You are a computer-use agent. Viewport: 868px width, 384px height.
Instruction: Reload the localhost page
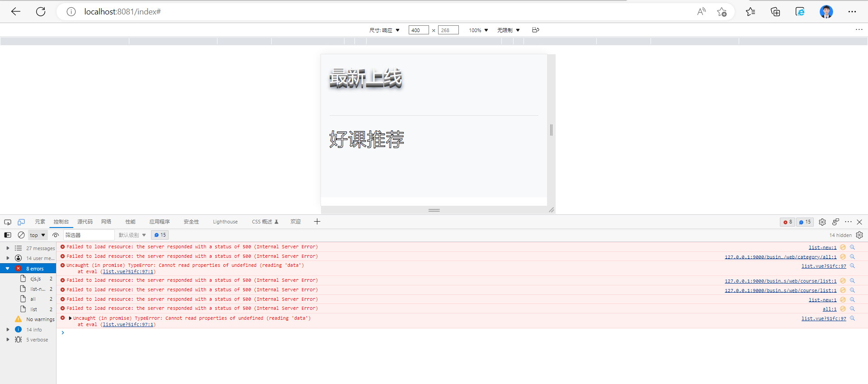pos(41,12)
